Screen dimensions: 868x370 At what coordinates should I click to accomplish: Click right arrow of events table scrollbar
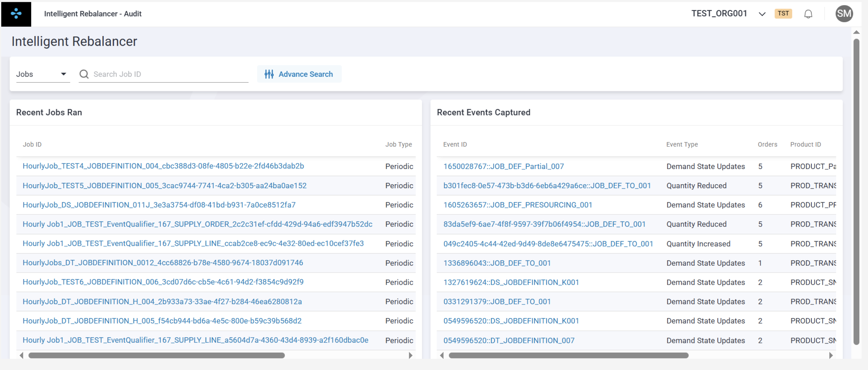(831, 355)
